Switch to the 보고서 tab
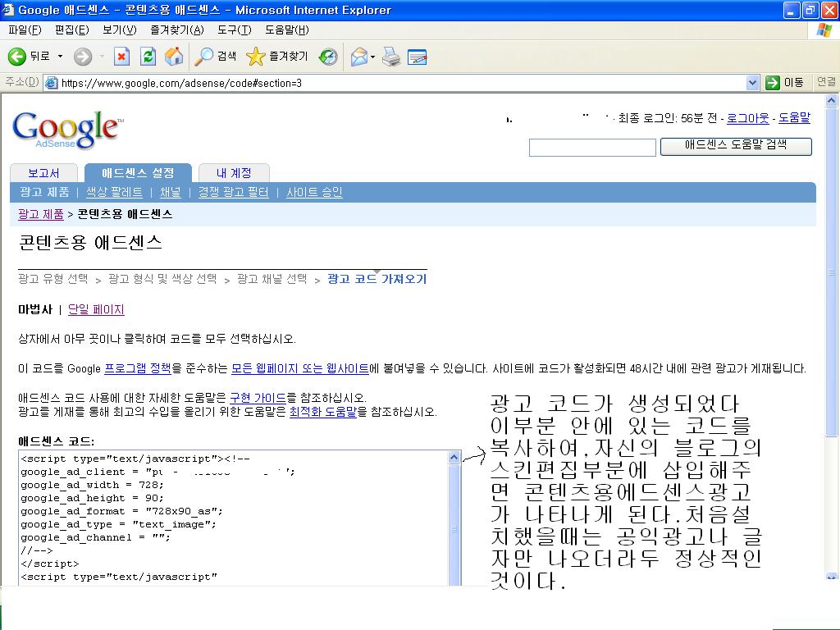Screen dimensions: 840x630 pos(44,173)
